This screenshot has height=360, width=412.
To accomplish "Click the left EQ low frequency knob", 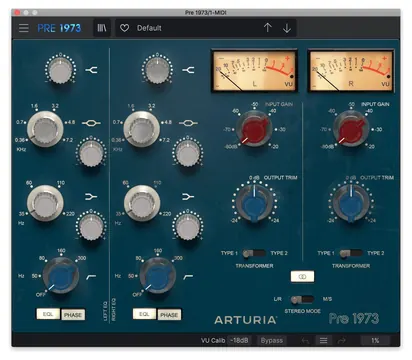I will coord(45,203).
